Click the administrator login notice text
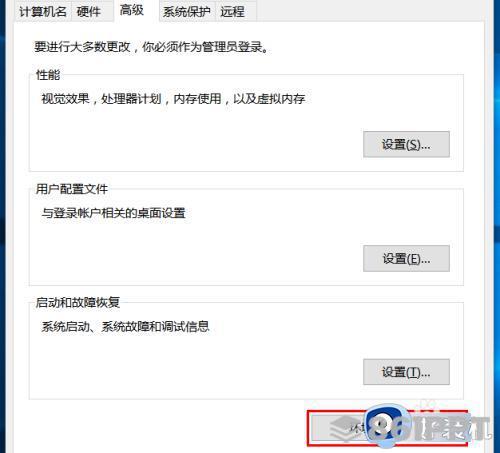The height and width of the screenshot is (453, 500). 151,47
